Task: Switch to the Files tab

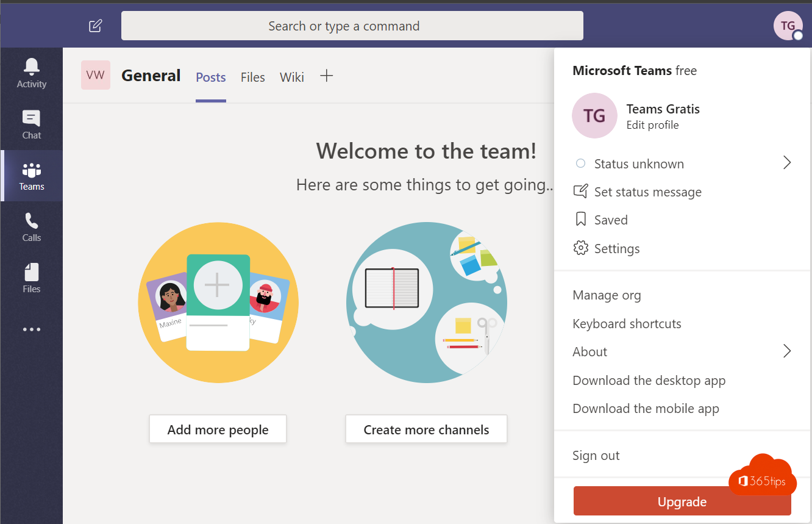Action: (x=253, y=77)
